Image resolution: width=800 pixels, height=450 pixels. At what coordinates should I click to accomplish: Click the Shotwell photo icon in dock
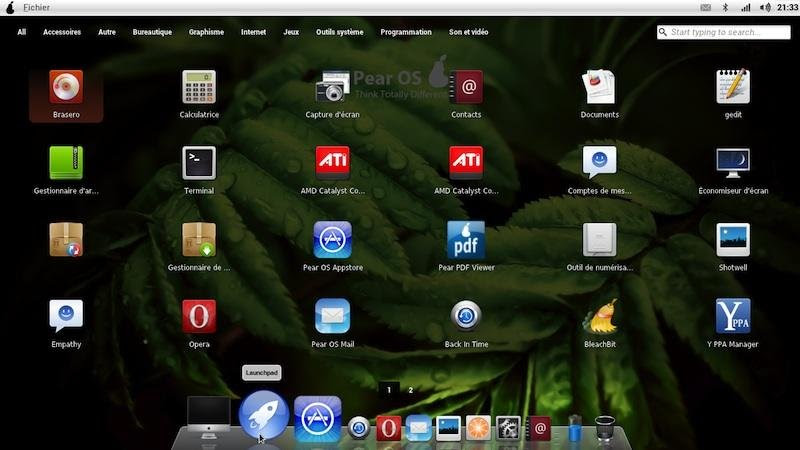[448, 428]
